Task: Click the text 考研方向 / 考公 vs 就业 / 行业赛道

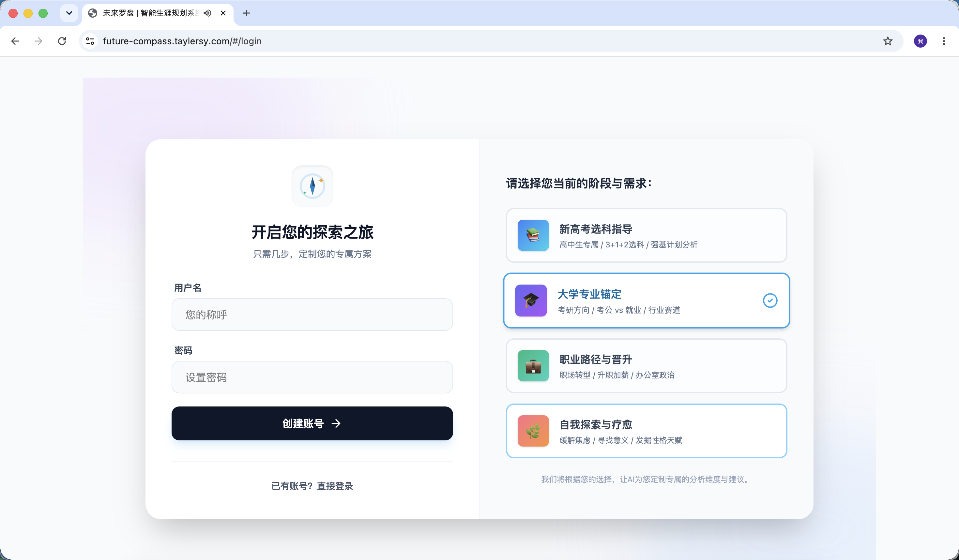Action: click(x=619, y=310)
